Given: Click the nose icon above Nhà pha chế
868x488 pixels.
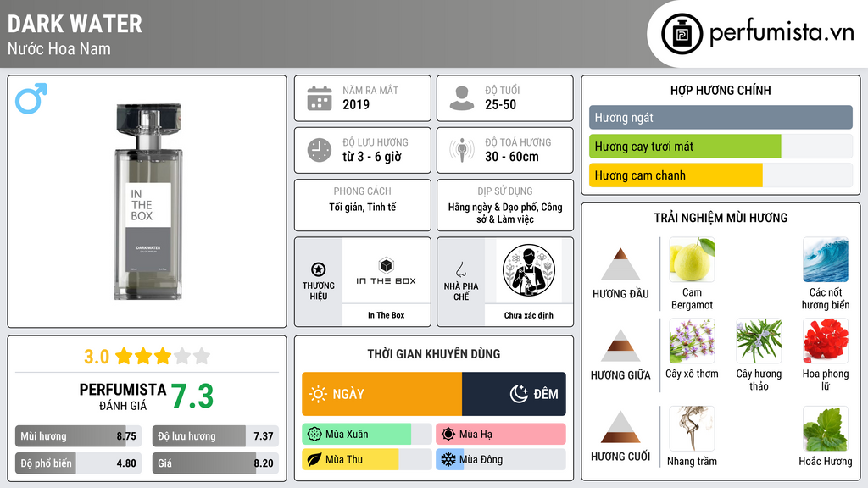Looking at the screenshot, I should coord(460,269).
